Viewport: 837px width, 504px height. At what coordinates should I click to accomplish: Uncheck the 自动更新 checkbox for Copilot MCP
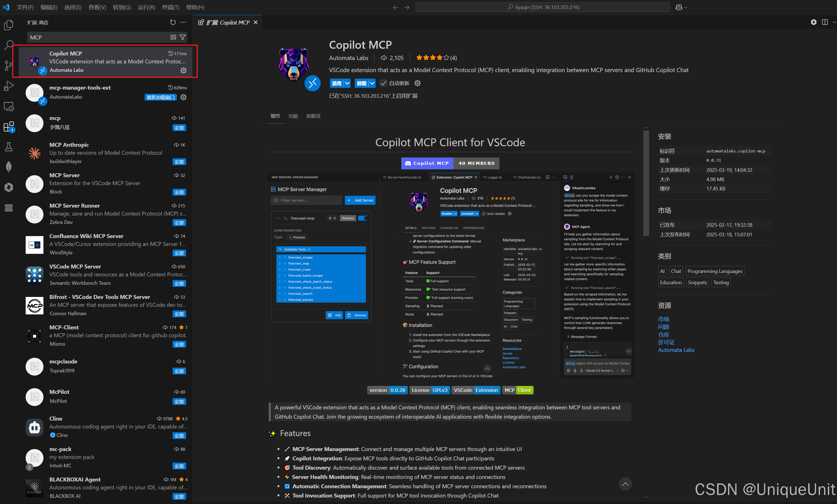point(383,83)
